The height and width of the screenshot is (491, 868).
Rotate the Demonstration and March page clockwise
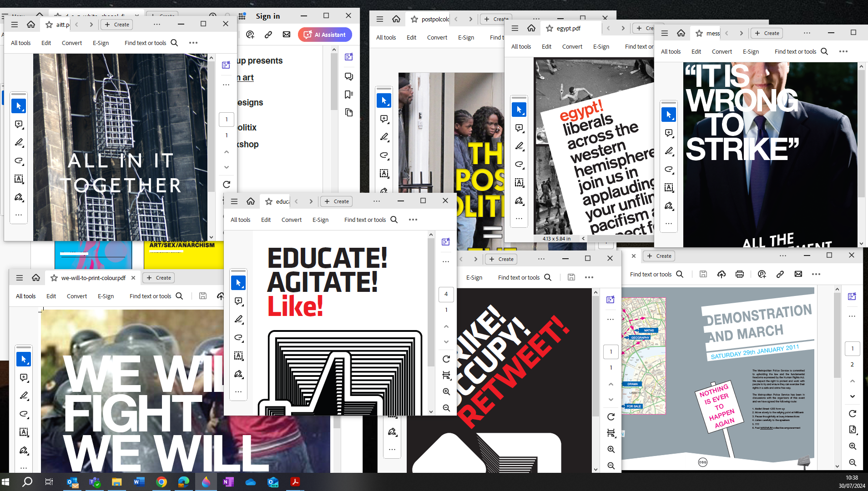pos(853,414)
